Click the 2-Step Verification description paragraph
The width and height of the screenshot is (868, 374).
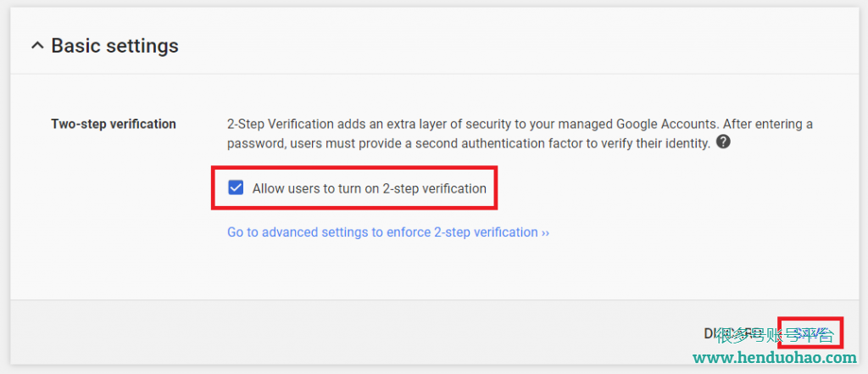pos(520,133)
